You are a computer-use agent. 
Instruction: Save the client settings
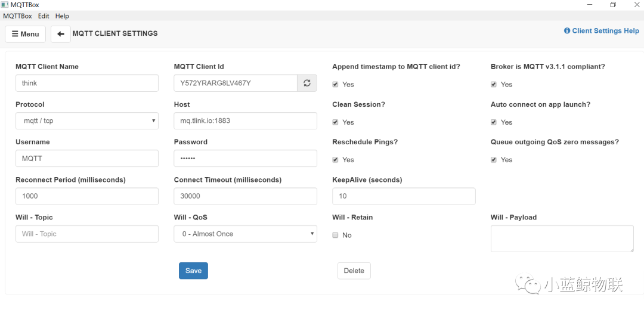coord(193,271)
